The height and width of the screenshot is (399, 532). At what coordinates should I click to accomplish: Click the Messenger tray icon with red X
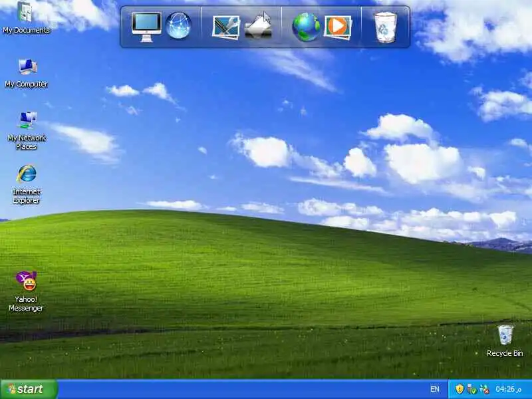pos(484,389)
